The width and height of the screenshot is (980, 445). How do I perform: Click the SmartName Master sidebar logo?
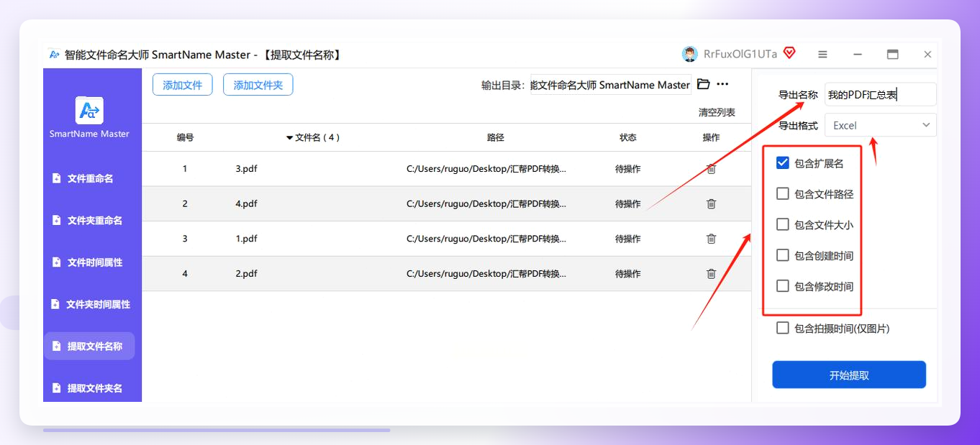89,110
